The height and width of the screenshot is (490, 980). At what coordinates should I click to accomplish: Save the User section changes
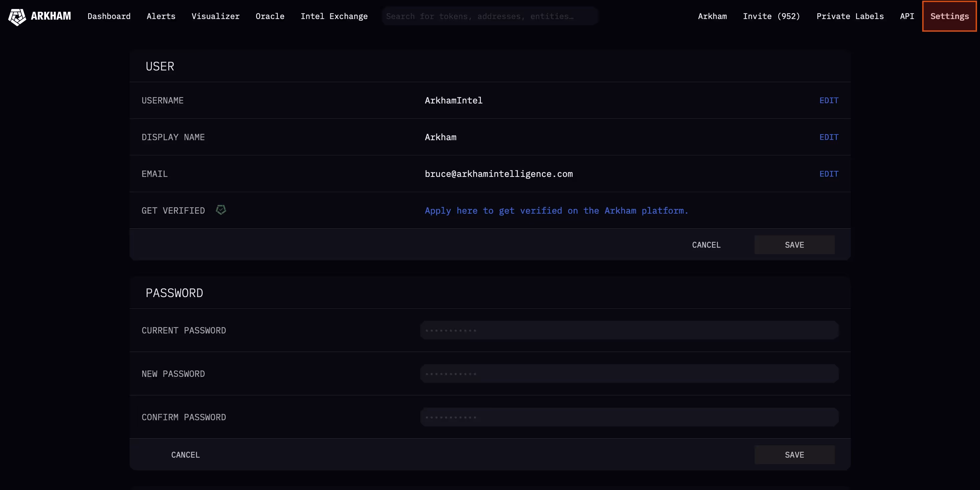pyautogui.click(x=794, y=245)
